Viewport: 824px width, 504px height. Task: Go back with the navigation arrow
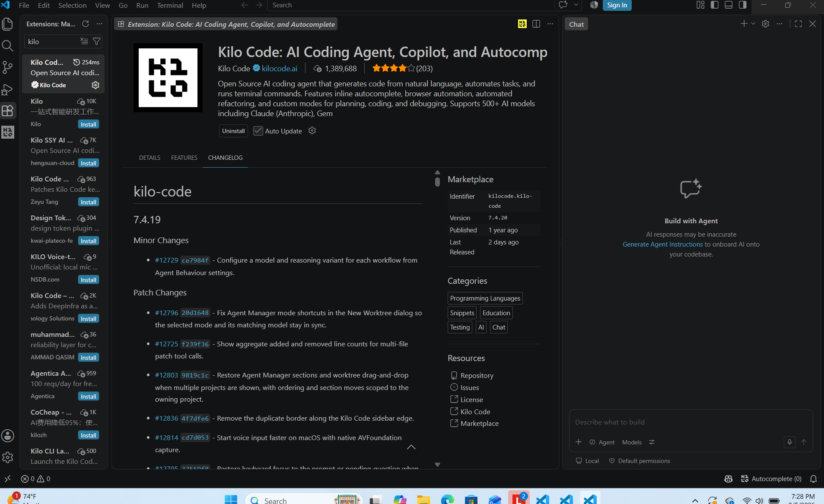(245, 5)
